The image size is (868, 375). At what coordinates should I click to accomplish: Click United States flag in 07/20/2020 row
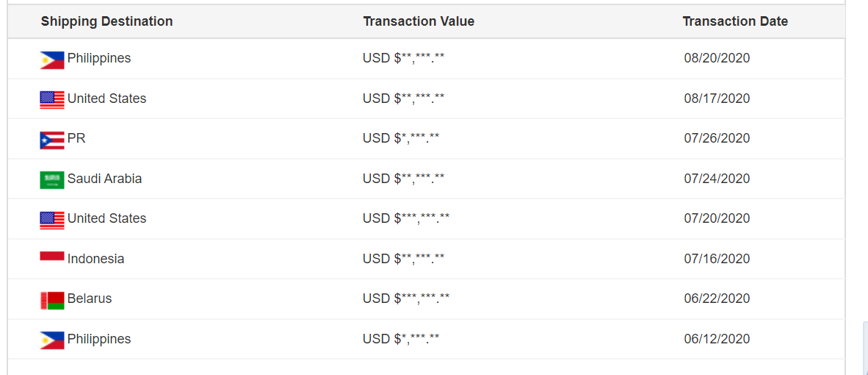52,221
